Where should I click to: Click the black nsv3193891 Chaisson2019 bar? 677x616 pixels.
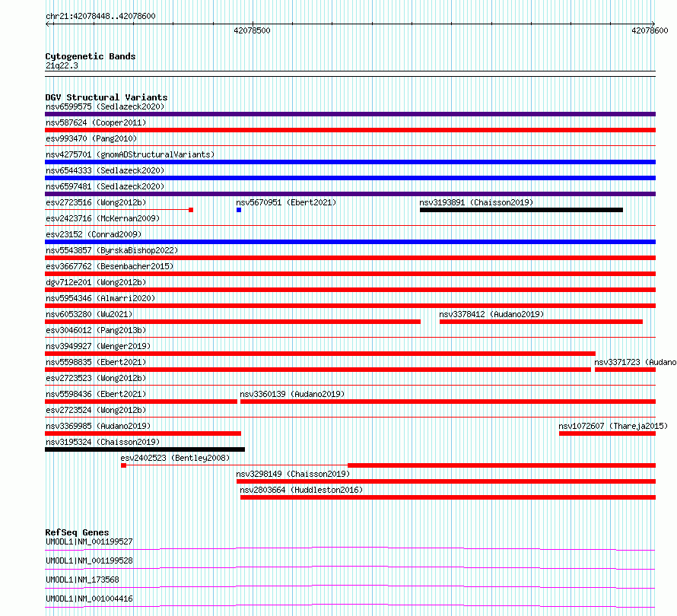[521, 210]
